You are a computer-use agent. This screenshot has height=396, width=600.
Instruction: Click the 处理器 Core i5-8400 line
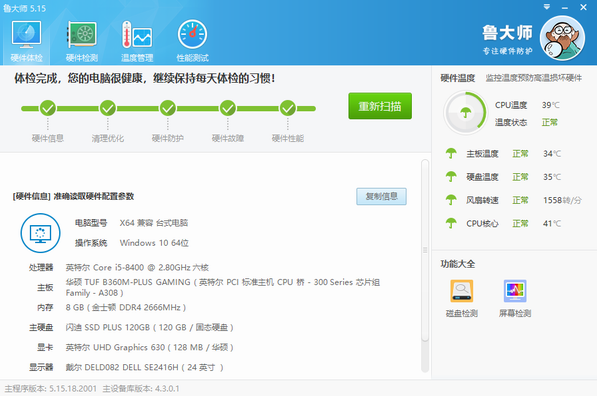pyautogui.click(x=119, y=267)
